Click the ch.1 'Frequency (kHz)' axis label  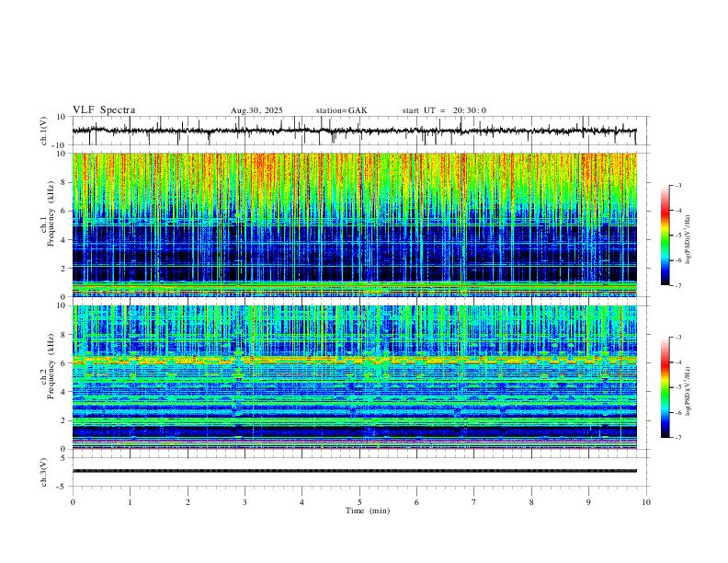point(51,213)
